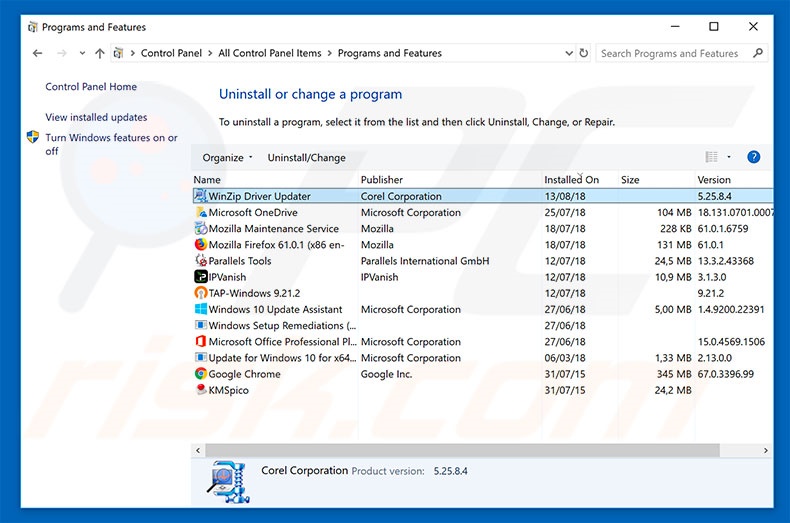Viewport: 790px width, 523px height.
Task: Click the Microsoft Office Professional icon
Action: coord(201,341)
